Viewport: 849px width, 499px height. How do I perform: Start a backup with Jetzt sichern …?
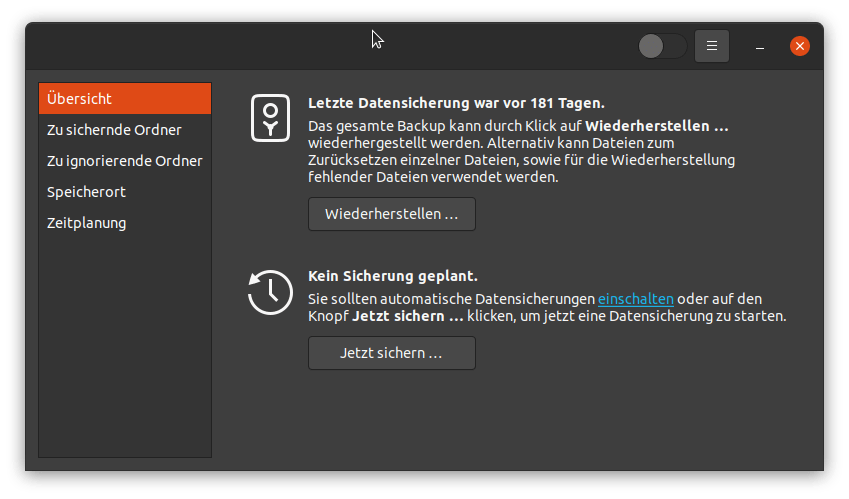pyautogui.click(x=391, y=353)
